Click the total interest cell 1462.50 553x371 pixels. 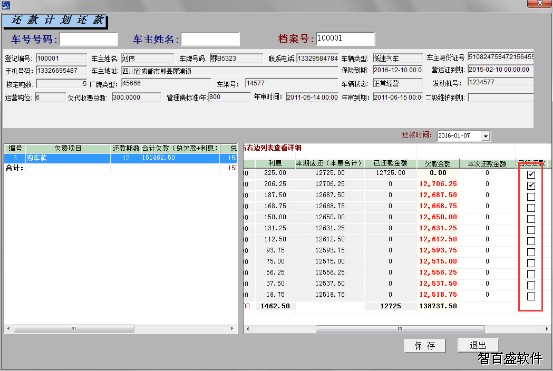275,306
